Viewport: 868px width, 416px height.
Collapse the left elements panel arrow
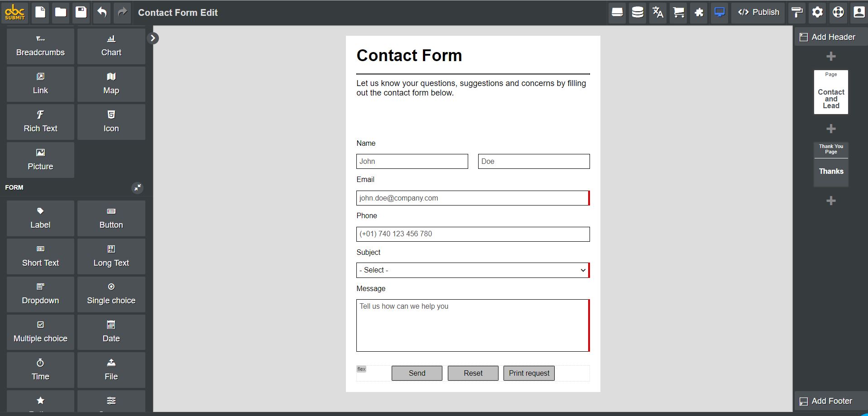tap(153, 38)
